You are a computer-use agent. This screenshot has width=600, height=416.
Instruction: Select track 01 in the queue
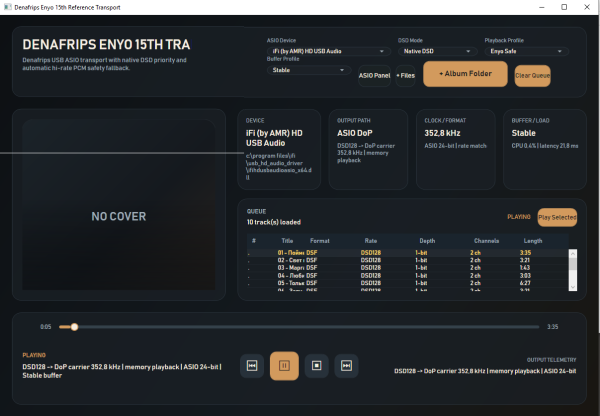coord(408,253)
